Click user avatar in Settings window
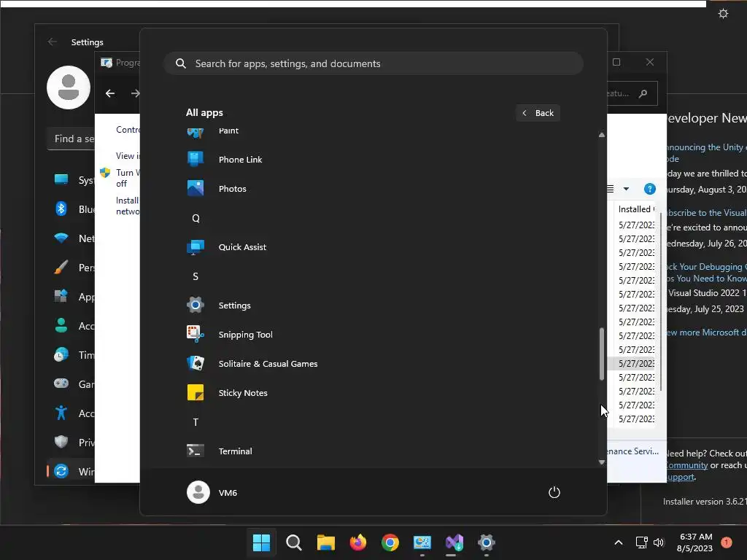The image size is (747, 560). click(x=69, y=87)
